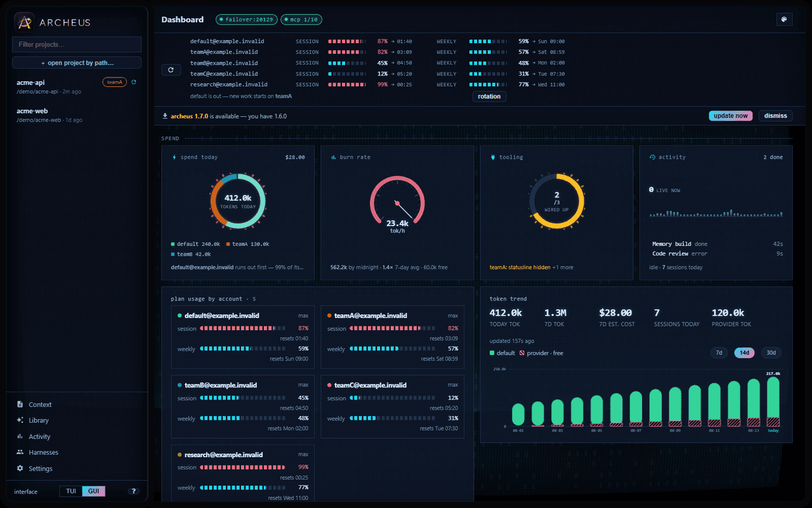Select the 7d trend range
Screen dimensions: 812x508
pyautogui.click(x=719, y=352)
